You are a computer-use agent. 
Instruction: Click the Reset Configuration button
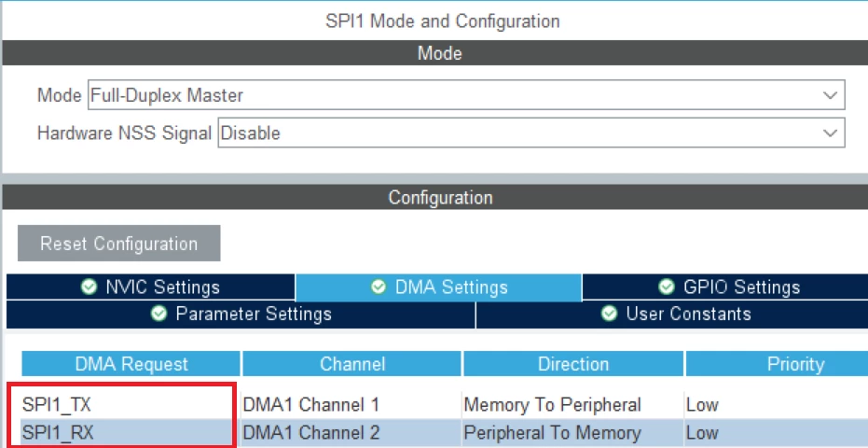pyautogui.click(x=119, y=243)
